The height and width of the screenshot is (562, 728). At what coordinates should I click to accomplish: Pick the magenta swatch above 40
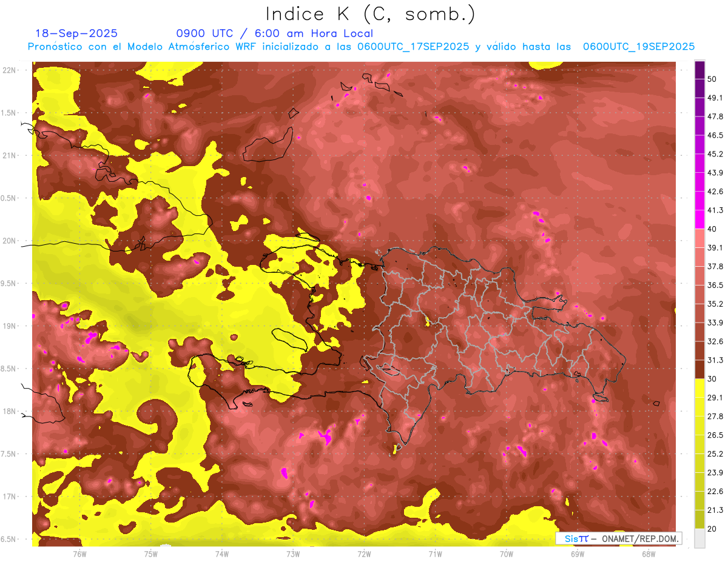(x=699, y=218)
